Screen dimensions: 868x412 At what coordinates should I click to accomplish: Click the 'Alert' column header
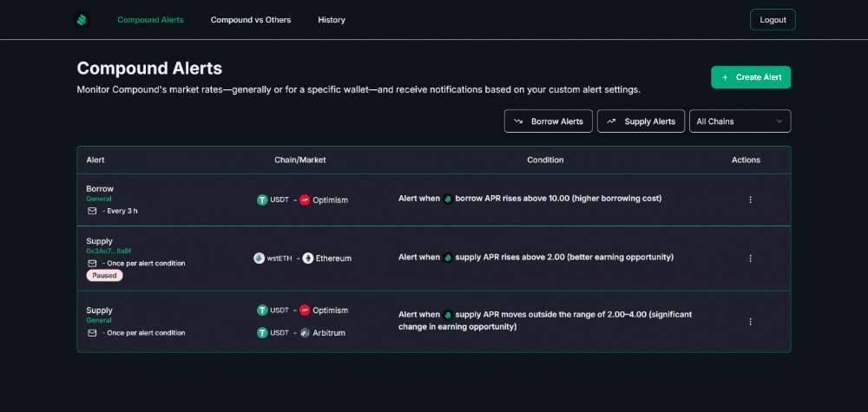[x=95, y=160]
